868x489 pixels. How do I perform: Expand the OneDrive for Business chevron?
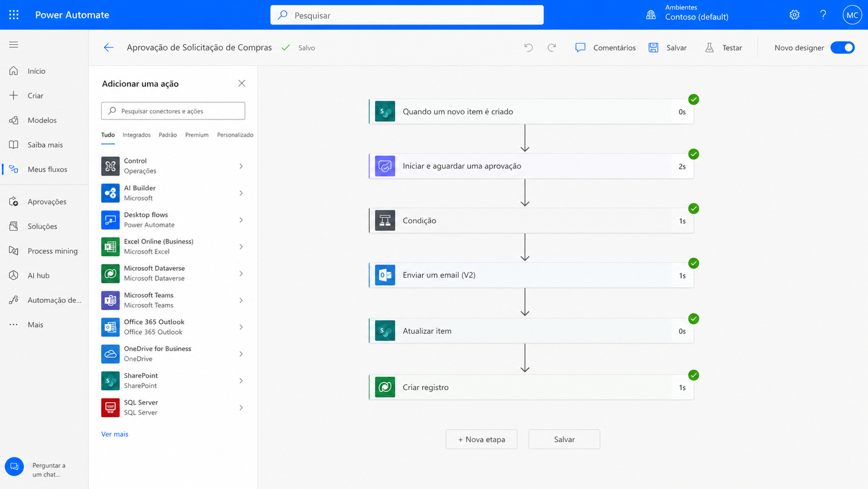coord(241,354)
